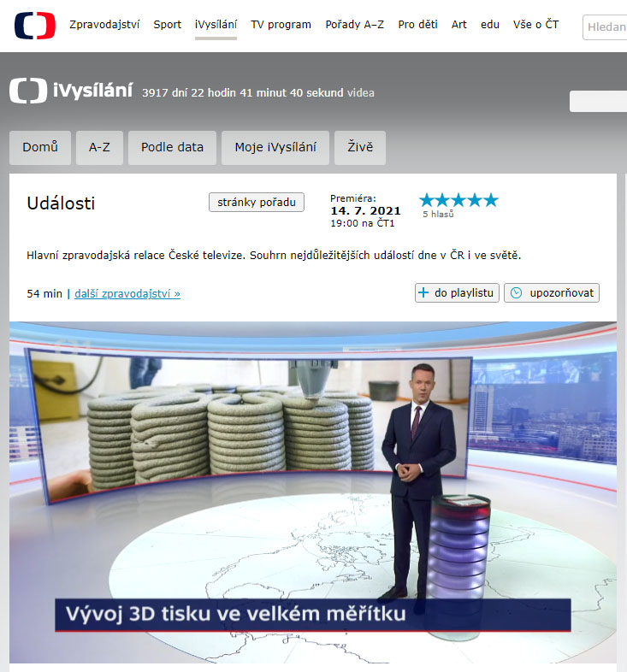Click the stránky pořadu button

coord(257,203)
